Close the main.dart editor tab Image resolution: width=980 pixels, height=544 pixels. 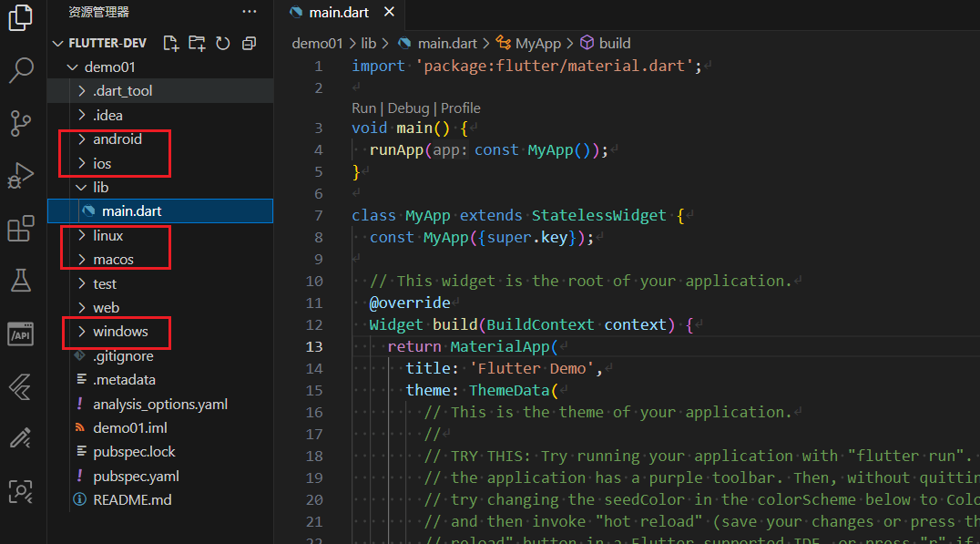389,12
